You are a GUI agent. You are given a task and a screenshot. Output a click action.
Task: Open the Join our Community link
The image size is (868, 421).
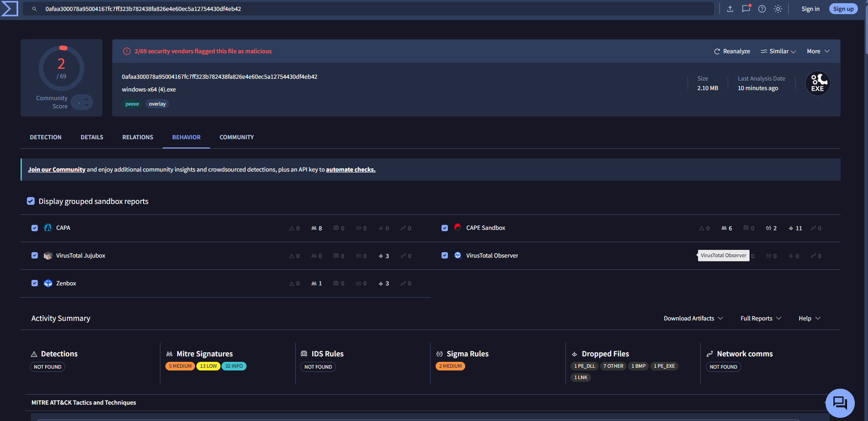point(56,169)
